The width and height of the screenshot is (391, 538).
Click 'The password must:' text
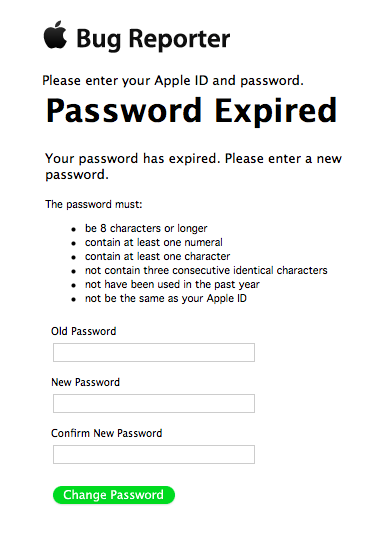(x=94, y=204)
